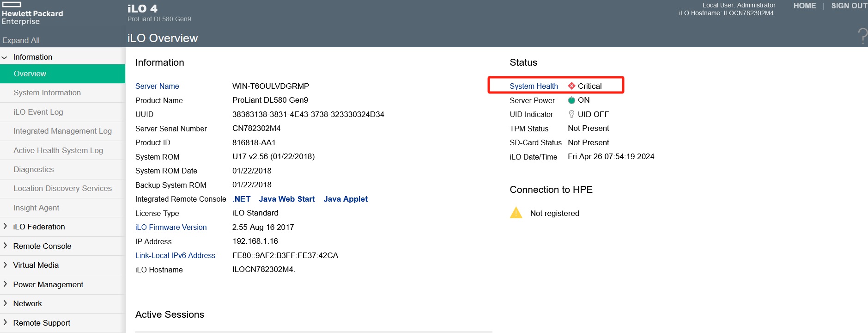Sign out of the iLO session

coord(849,6)
